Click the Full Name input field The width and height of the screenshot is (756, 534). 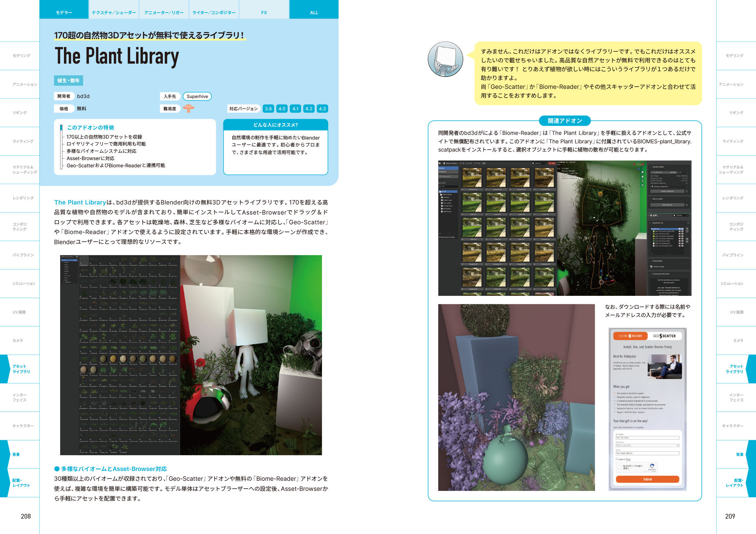coord(647,438)
